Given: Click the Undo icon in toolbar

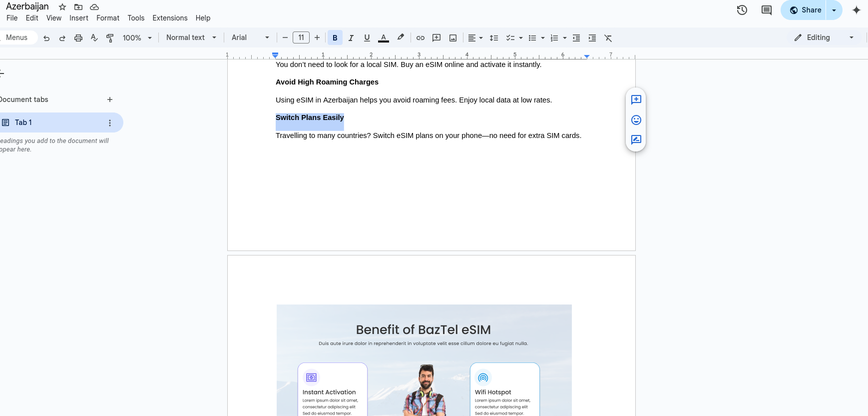Looking at the screenshot, I should (x=46, y=38).
